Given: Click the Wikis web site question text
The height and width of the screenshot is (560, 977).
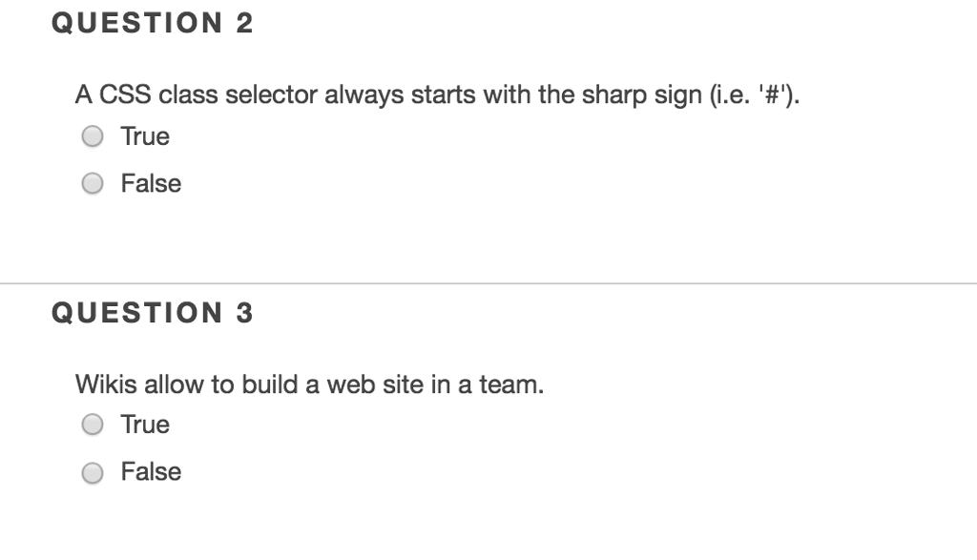Looking at the screenshot, I should pyautogui.click(x=309, y=385).
